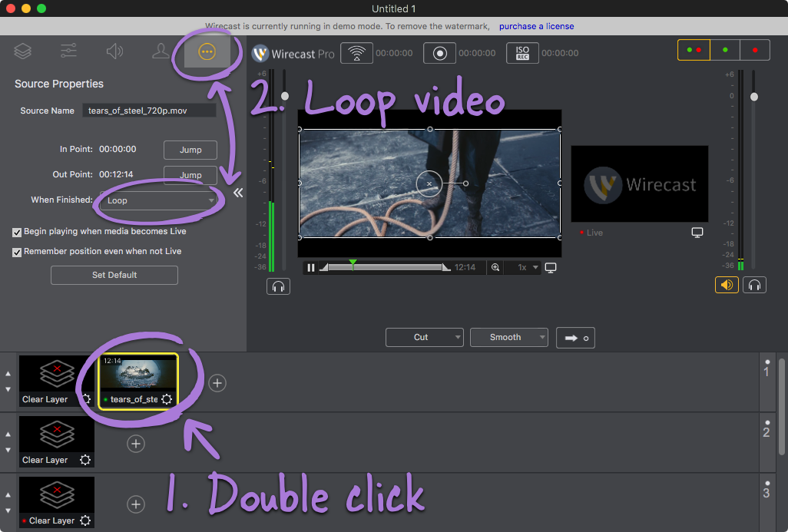Screen dimensions: 788x532
Task: Open the Audio speaker tab
Action: (x=114, y=51)
